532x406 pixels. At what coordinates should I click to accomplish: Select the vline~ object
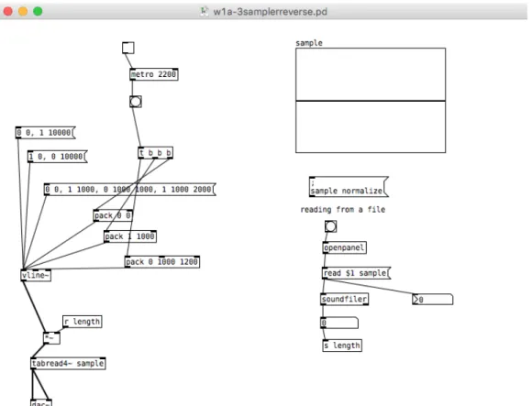click(x=36, y=275)
